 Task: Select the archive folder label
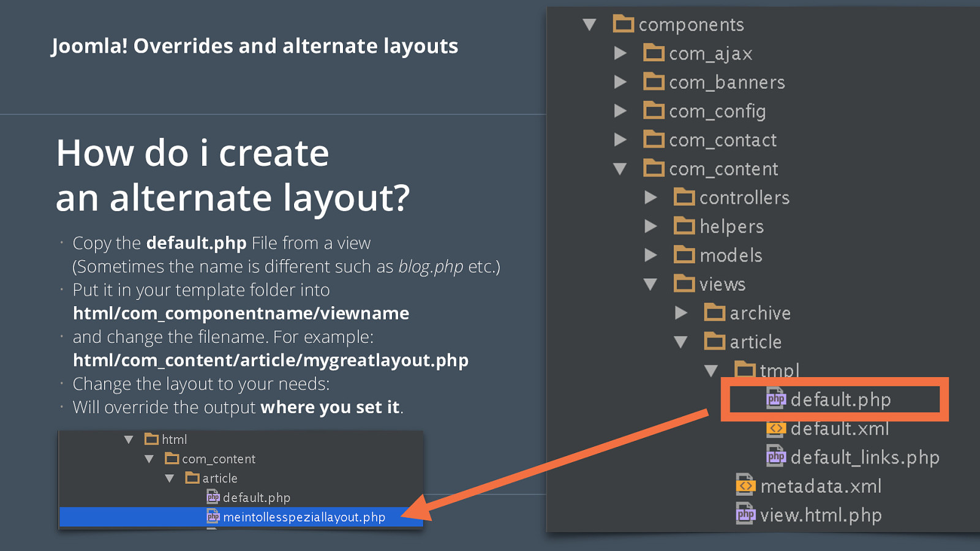pos(760,313)
